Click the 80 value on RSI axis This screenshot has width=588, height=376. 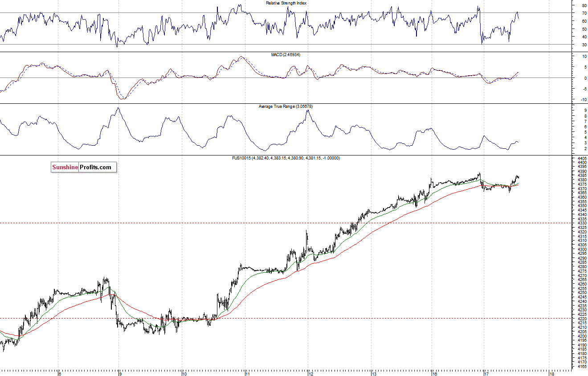click(584, 5)
